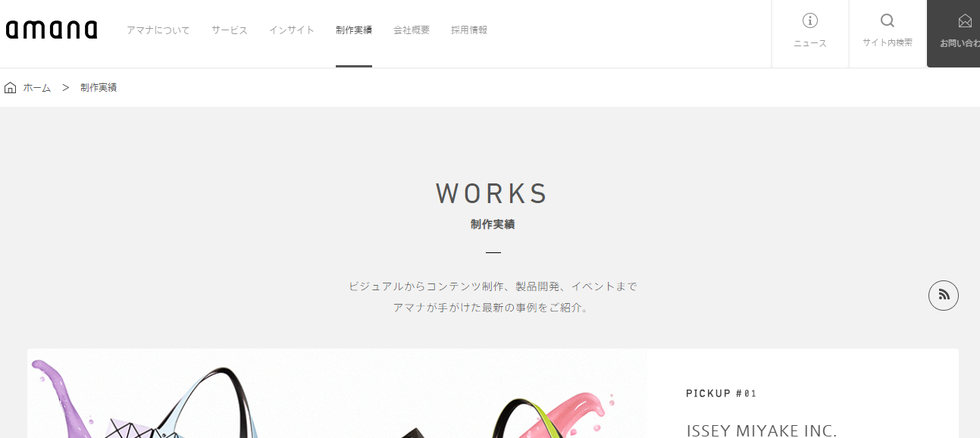980x438 pixels.
Task: Click the PICKUP #01 label
Action: pyautogui.click(x=722, y=393)
